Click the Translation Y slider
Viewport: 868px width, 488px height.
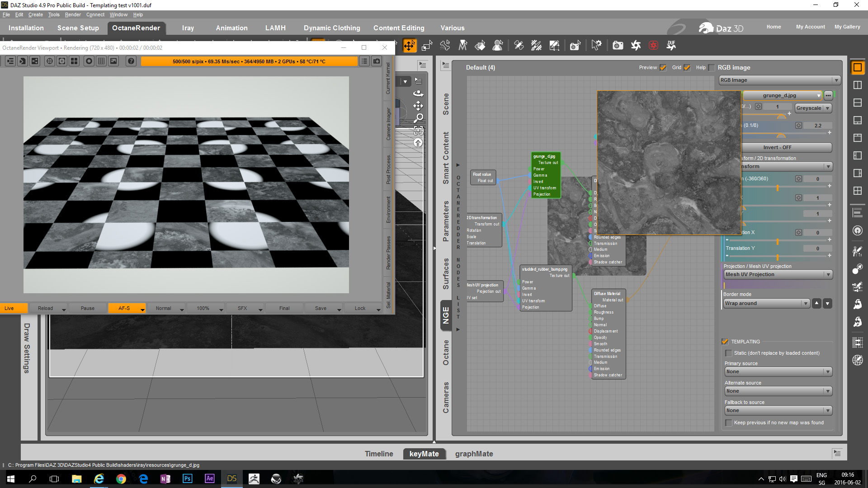tap(777, 256)
